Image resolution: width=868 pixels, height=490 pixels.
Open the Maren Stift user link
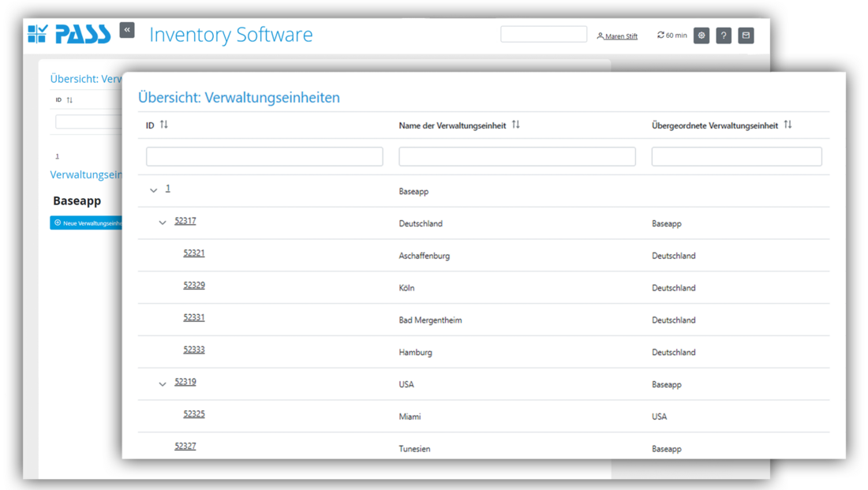(x=621, y=36)
